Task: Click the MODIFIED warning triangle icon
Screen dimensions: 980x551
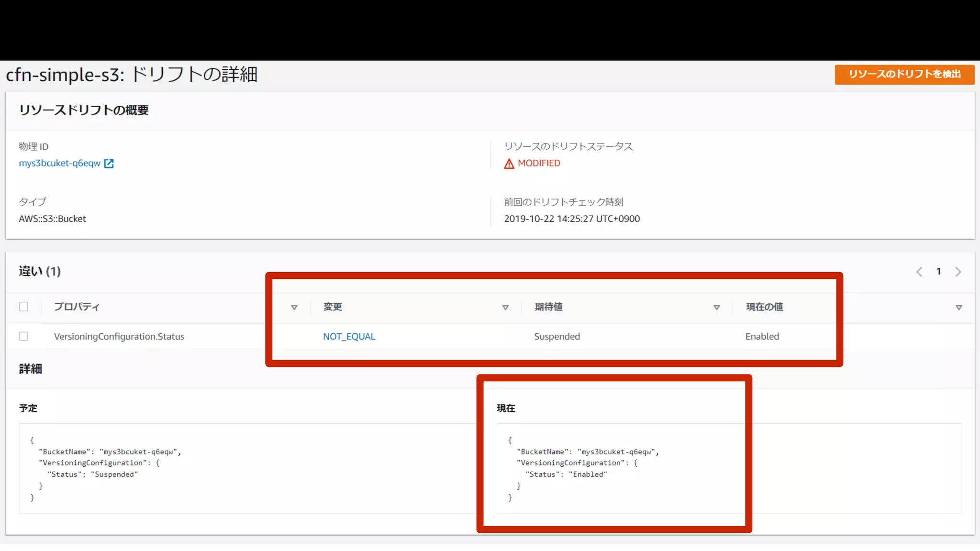Action: point(509,164)
